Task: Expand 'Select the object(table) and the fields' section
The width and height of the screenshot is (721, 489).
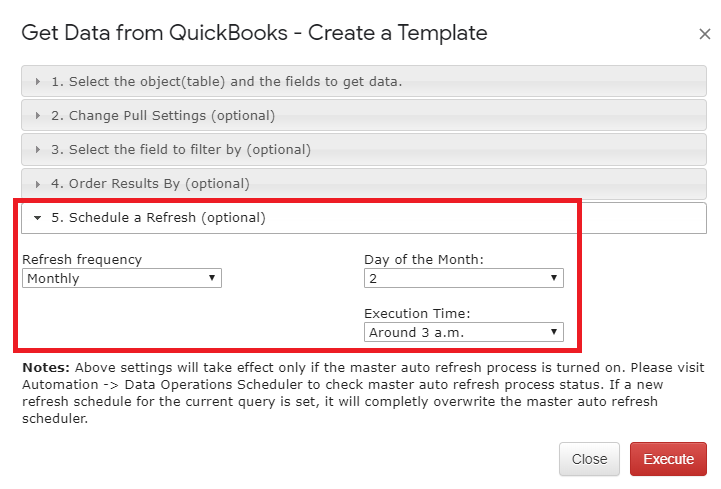Action: (364, 81)
